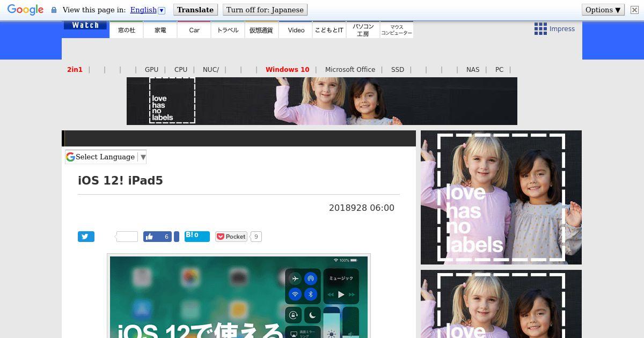Image resolution: width=644 pixels, height=338 pixels.
Task: Open the Microsoft Office topic link
Action: click(350, 69)
